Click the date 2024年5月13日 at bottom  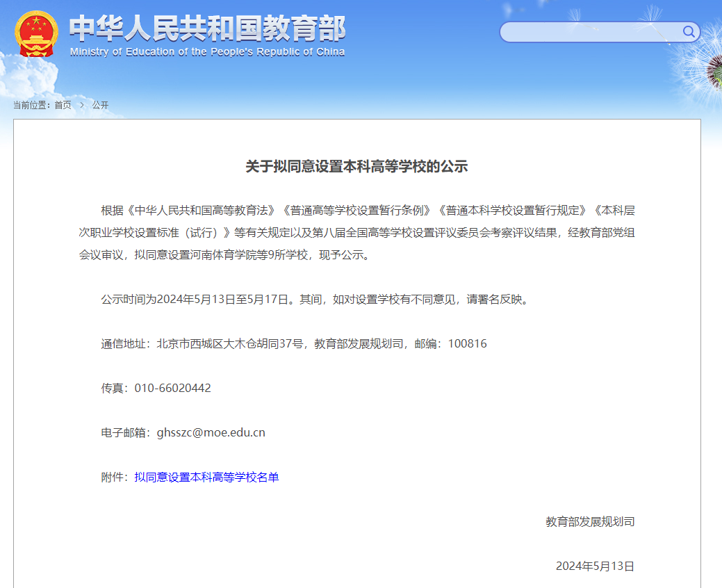(596, 566)
